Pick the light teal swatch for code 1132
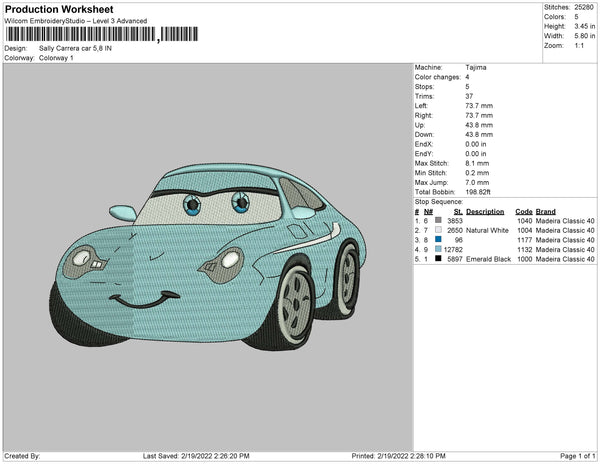 439,249
